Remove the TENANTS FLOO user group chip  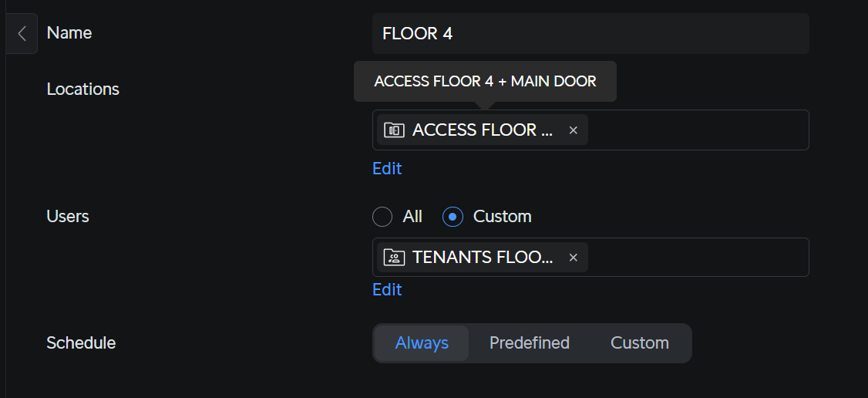(573, 258)
